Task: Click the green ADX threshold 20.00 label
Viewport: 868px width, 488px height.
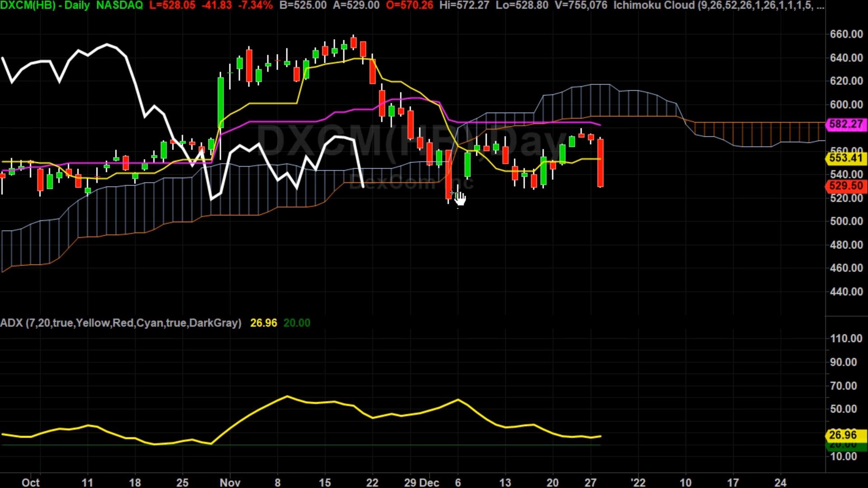Action: pyautogui.click(x=297, y=323)
